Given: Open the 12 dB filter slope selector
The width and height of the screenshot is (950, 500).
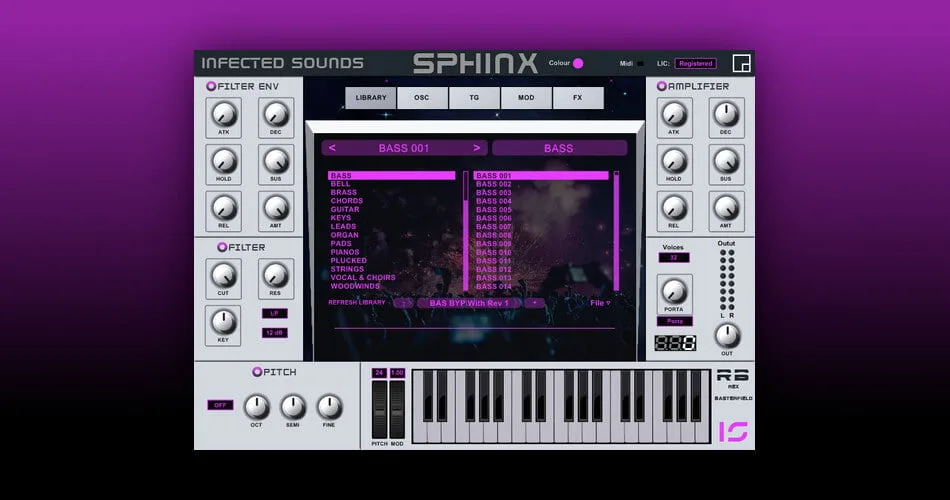Looking at the screenshot, I should tap(274, 333).
